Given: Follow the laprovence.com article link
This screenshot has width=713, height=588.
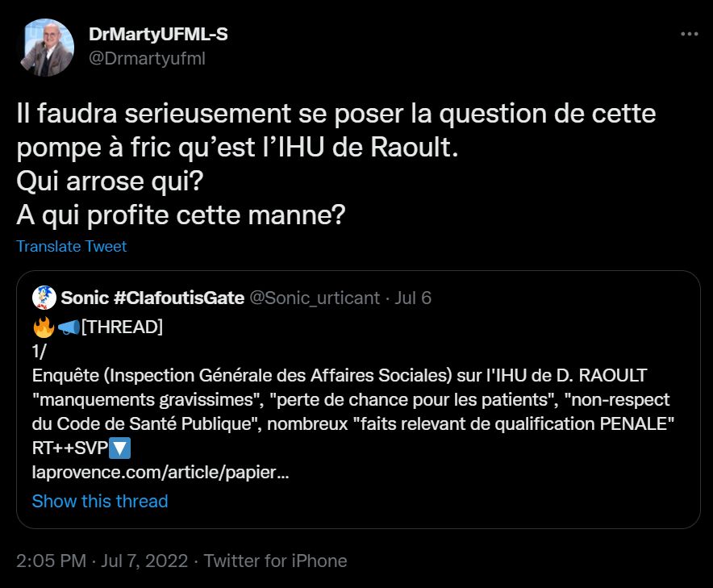Looking at the screenshot, I should point(161,472).
